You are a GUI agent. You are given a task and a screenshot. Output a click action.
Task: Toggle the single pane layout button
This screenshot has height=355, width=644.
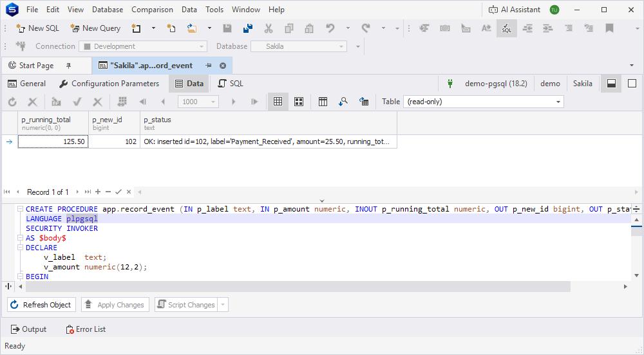[632, 84]
